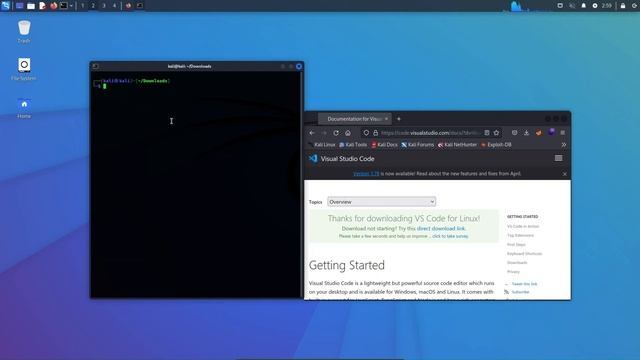Dismiss the update notification banner

pos(564,174)
